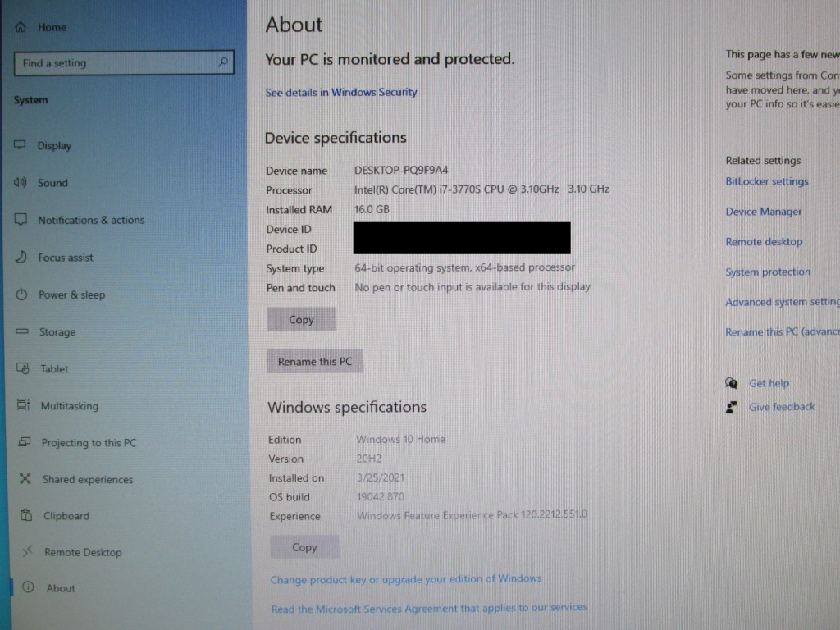Open BitLocker settings link

[767, 181]
